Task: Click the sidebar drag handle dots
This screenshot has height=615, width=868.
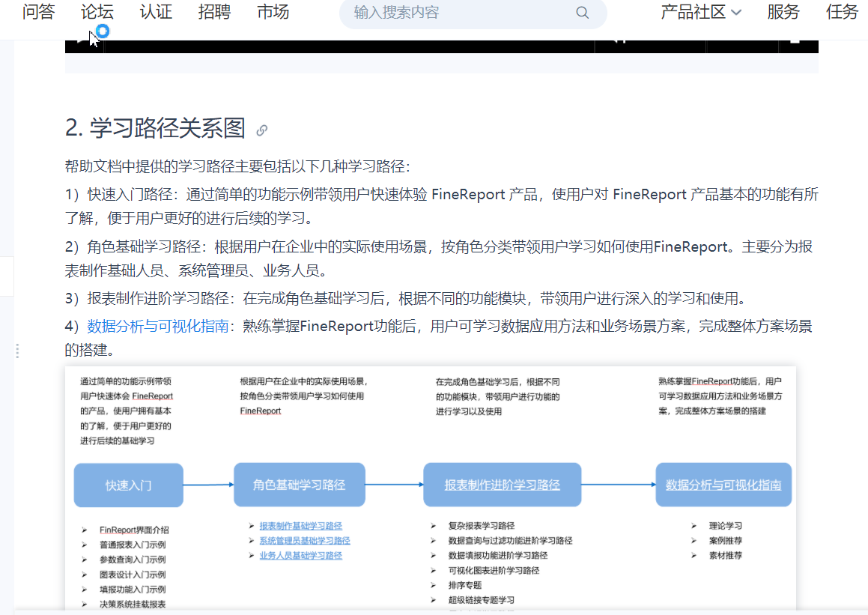Action: point(18,351)
